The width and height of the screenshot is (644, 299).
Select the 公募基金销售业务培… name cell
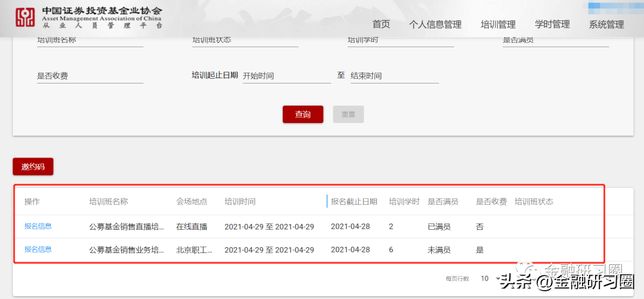pyautogui.click(x=126, y=249)
